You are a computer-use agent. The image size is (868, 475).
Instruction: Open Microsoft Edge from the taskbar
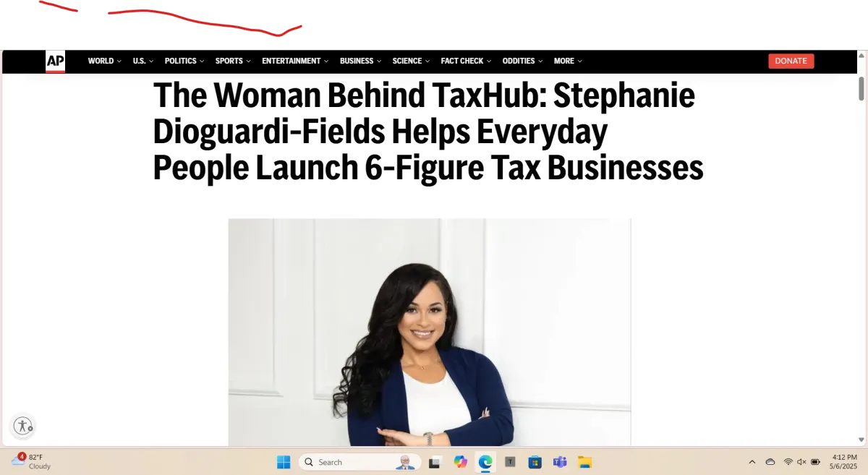click(485, 462)
